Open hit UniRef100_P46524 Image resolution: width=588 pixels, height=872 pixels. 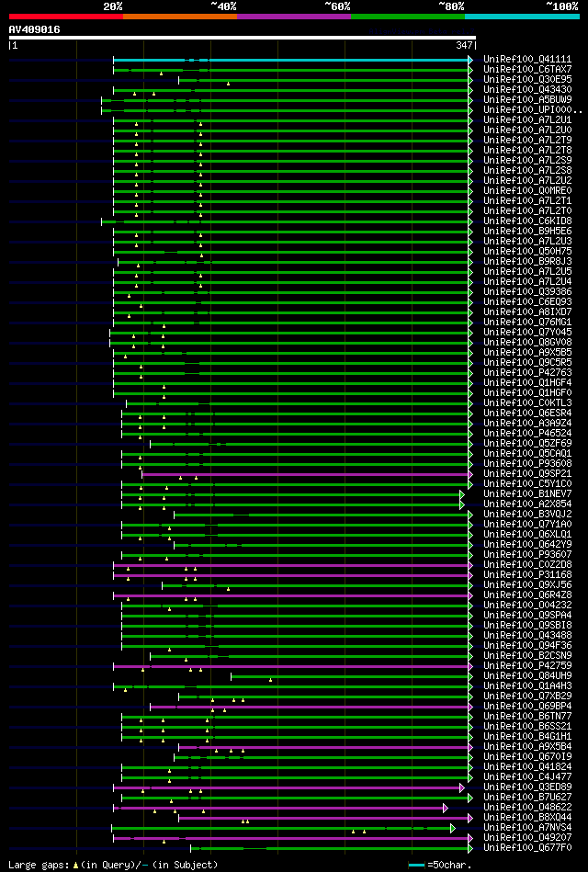tap(527, 433)
